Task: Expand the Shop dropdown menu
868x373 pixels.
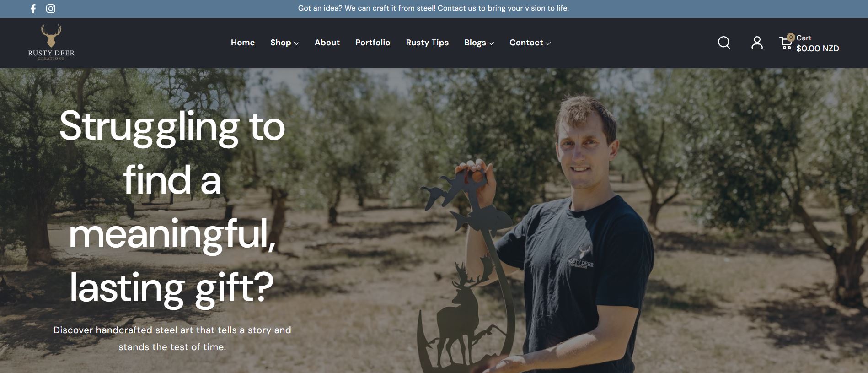Action: pos(284,43)
